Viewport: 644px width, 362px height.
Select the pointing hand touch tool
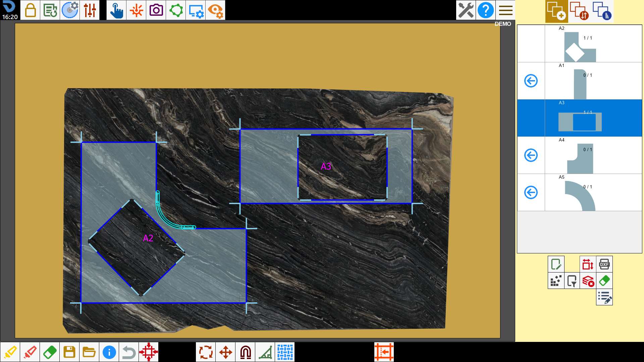tap(116, 10)
